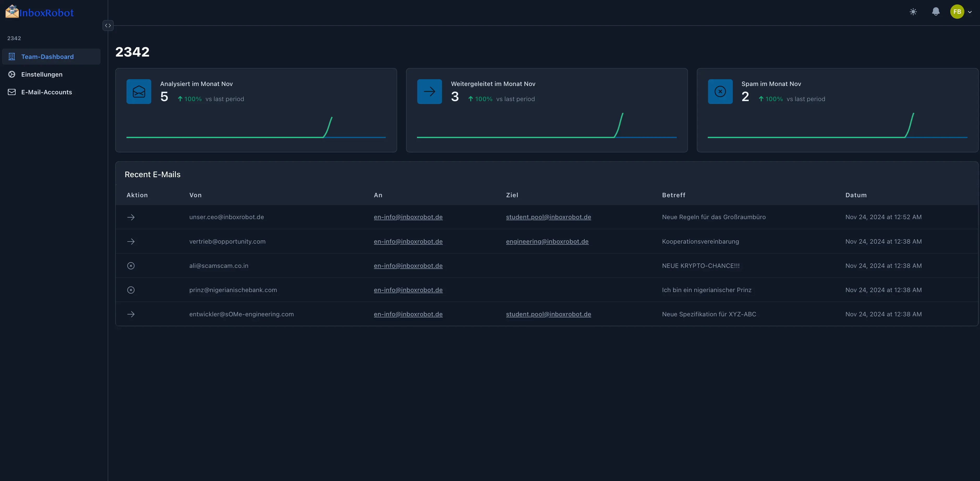
Task: Click spam icon in prinz@nigerianischebank.com row
Action: pyautogui.click(x=131, y=290)
